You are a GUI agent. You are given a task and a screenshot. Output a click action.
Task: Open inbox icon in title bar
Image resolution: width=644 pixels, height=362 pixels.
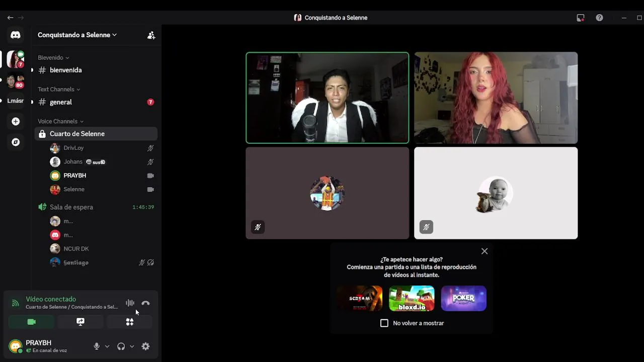[x=581, y=18]
